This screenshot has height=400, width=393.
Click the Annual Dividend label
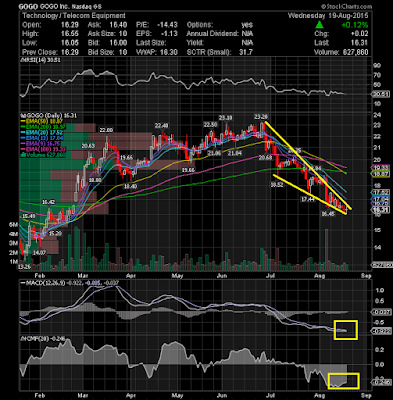coord(212,34)
